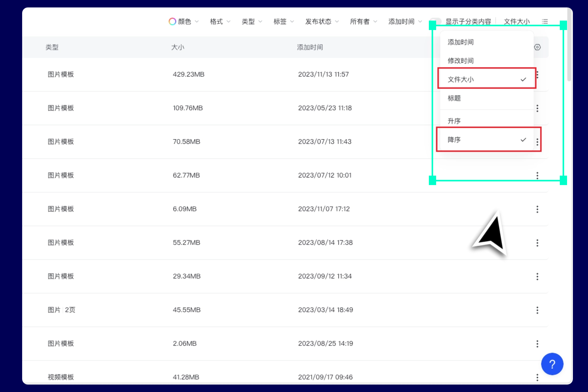Open more options for 2.06MB row
This screenshot has height=392, width=588.
(537, 344)
